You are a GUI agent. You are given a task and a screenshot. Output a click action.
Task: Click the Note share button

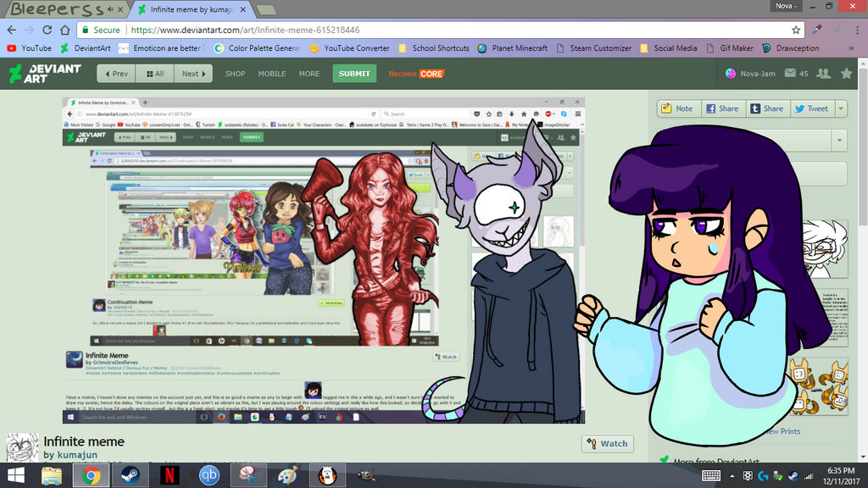coord(680,108)
